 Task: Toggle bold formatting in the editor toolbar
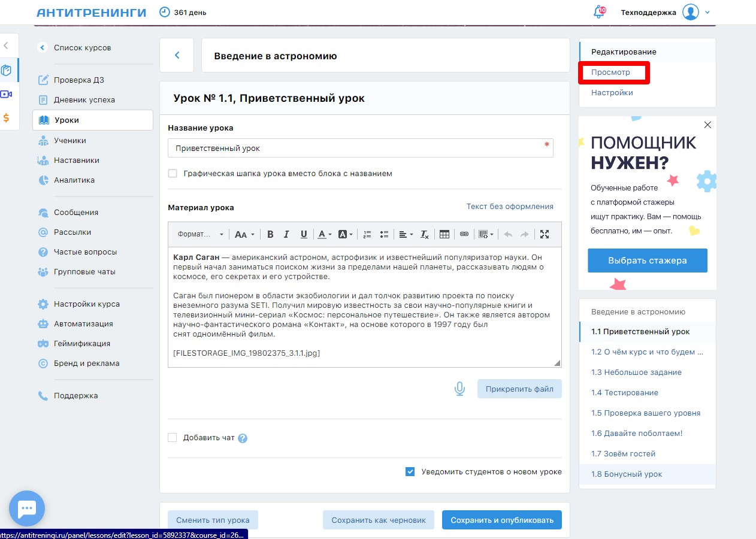coord(270,234)
